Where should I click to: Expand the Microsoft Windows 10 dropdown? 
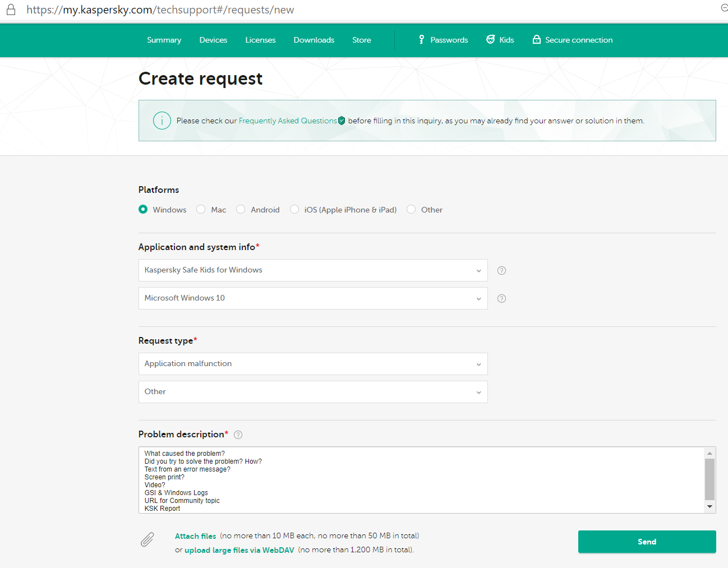[313, 298]
